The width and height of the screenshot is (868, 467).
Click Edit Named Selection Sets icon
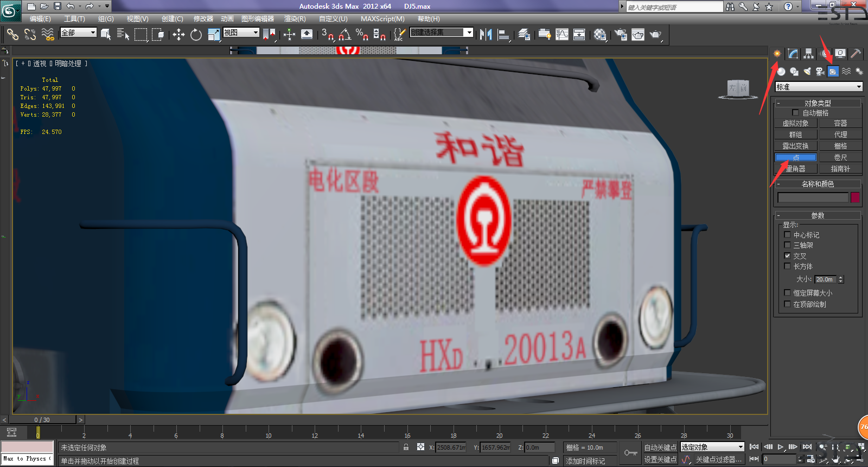point(399,35)
